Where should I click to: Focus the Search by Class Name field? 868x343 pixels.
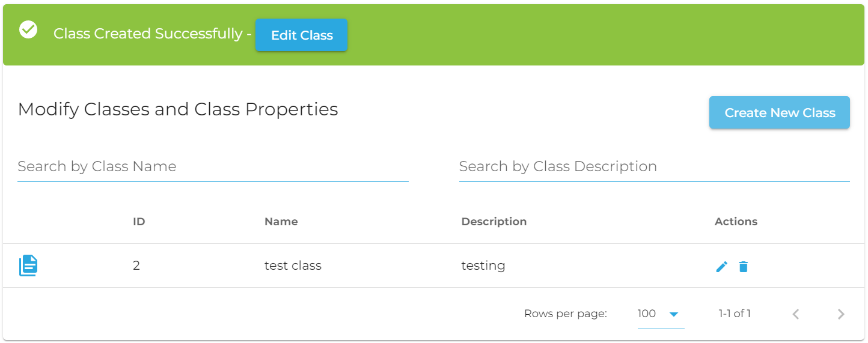pyautogui.click(x=213, y=167)
